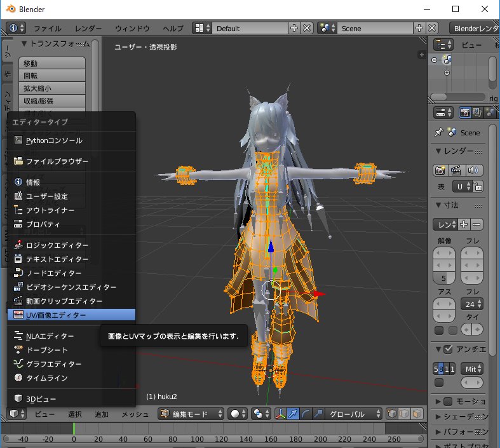
Task: Click the play audio speaker button
Action: [473, 170]
